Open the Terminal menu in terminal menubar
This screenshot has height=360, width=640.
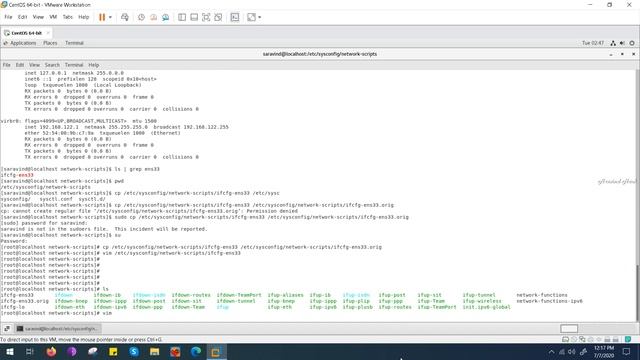coord(74,65)
